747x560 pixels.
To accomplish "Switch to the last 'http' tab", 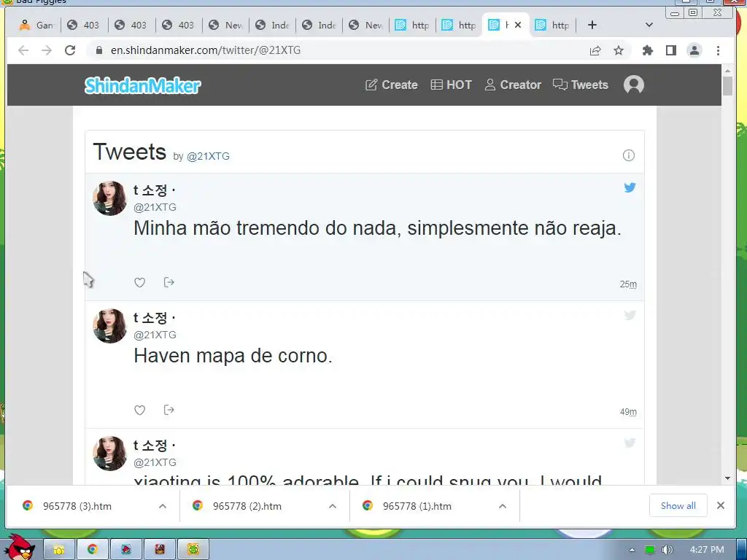I will pos(553,25).
